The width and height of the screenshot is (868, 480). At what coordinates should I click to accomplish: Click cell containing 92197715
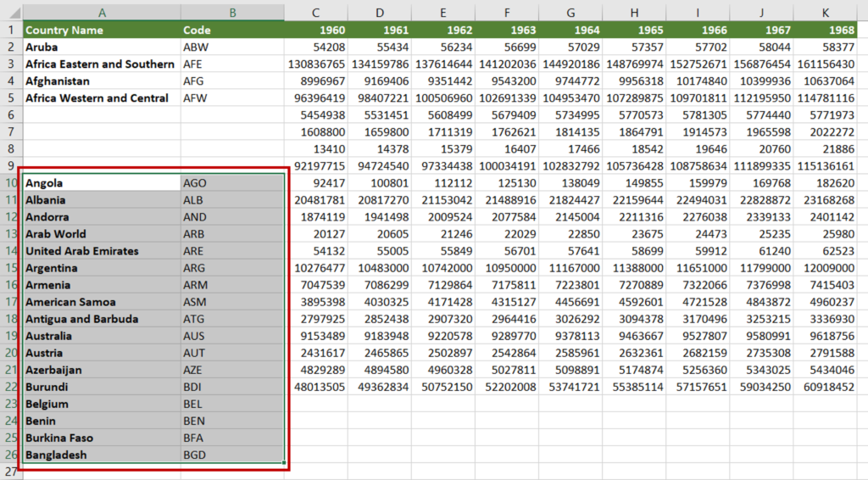(315, 165)
